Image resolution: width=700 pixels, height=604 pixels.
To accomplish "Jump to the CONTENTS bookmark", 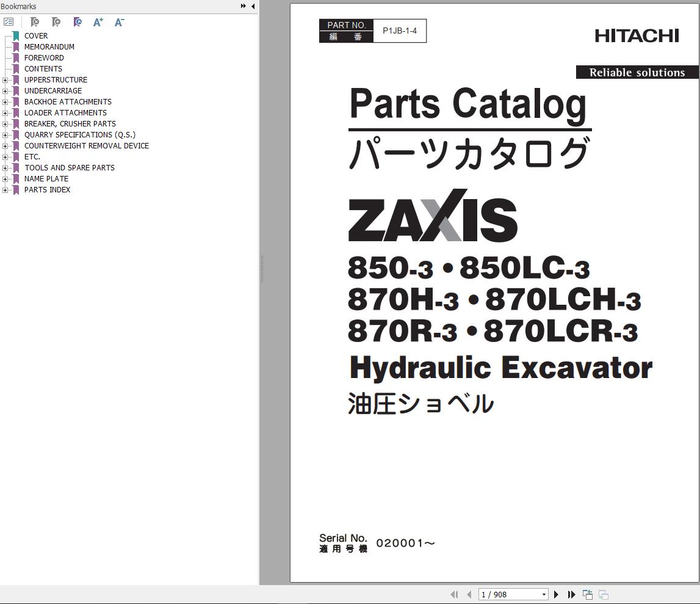I will [43, 68].
